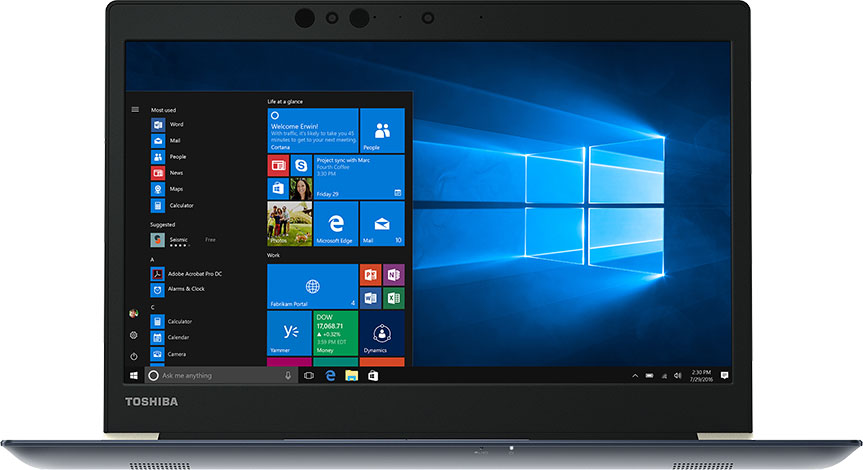Launch PowerPoint from the Work group
Image resolution: width=863 pixels, height=470 pixels.
(x=370, y=274)
